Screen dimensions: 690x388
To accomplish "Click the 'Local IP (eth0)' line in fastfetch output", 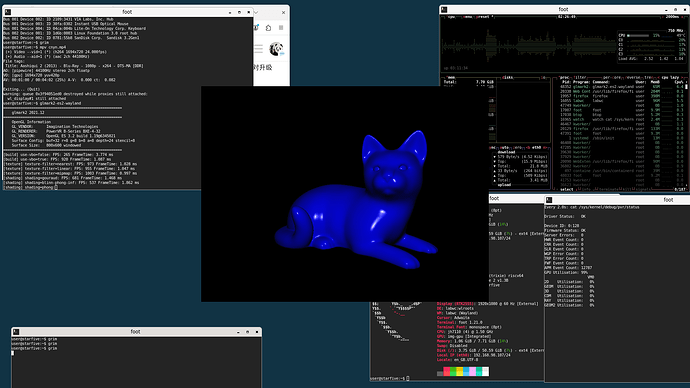I will coord(473,355).
